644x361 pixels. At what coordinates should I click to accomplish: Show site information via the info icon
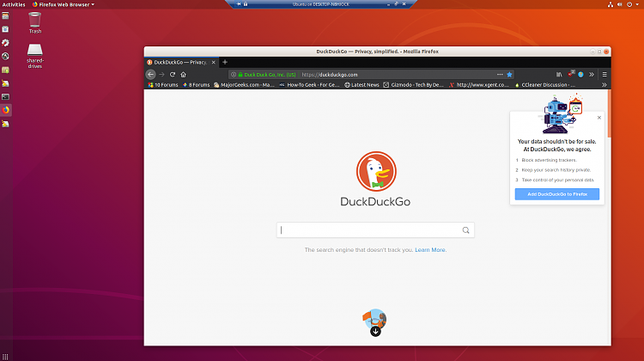[x=234, y=75]
